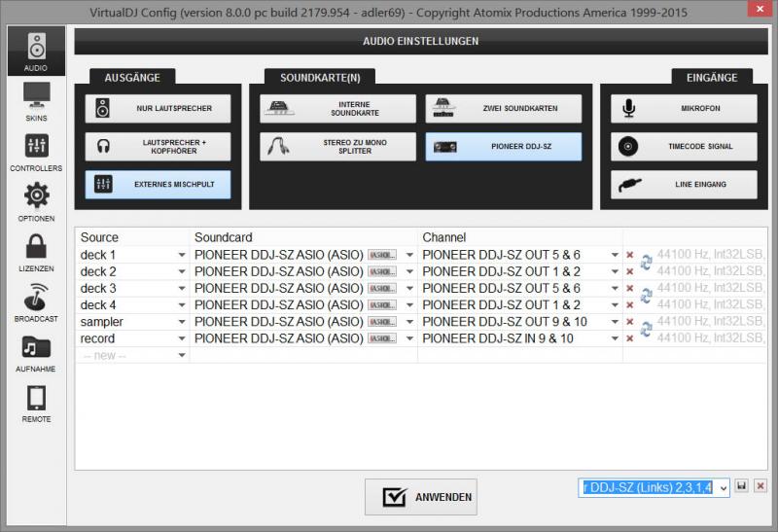Screen dimensions: 778x532
Task: Click swap icon between deck 1 and 2
Action: click(x=646, y=263)
